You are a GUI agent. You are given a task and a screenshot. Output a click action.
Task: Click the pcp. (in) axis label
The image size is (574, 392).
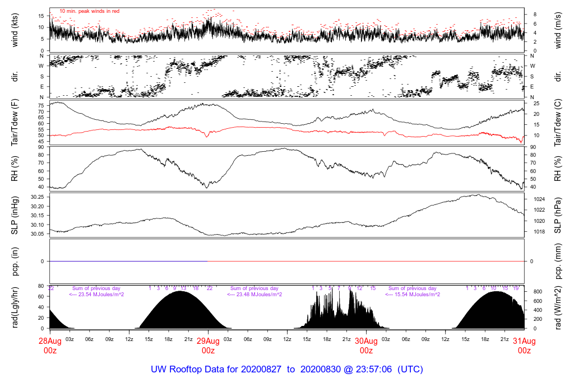16,262
